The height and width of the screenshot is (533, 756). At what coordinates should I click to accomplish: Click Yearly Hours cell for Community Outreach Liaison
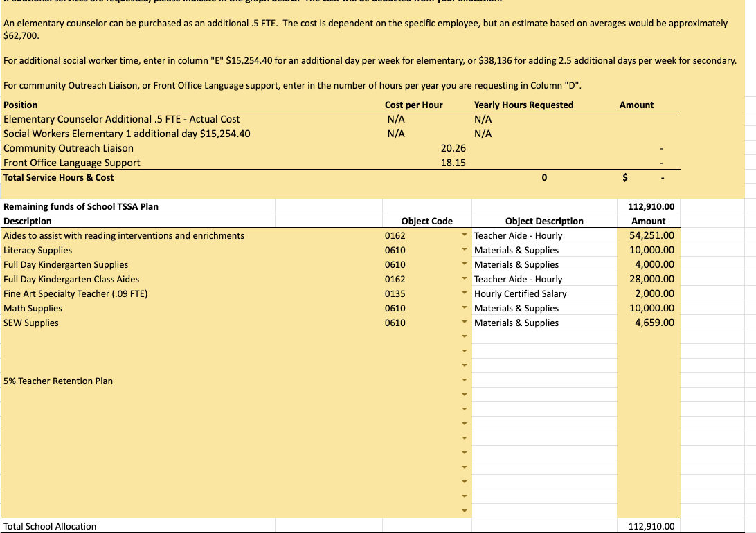coord(544,148)
